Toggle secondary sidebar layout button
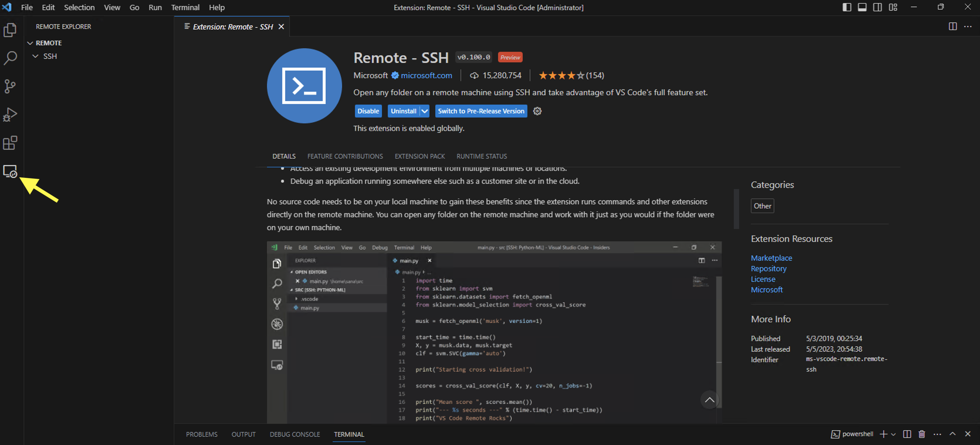This screenshot has height=445, width=980. click(877, 7)
